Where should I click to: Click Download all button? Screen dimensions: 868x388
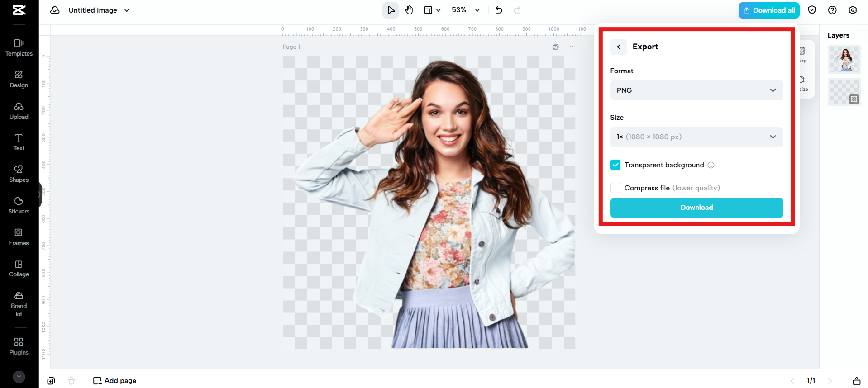(x=768, y=10)
